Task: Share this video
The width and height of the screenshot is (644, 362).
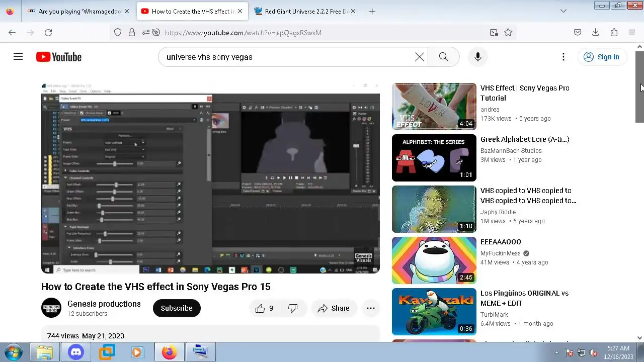Action: point(334,308)
